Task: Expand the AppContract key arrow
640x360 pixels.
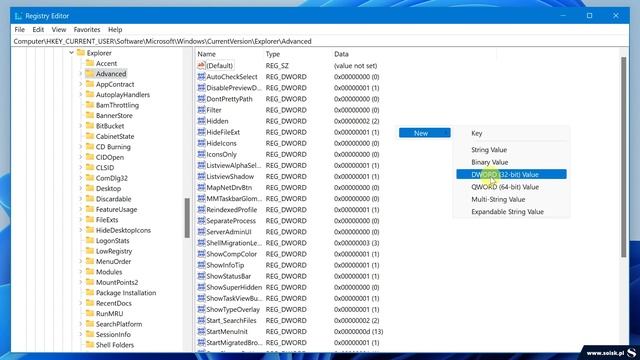Action: coord(80,84)
